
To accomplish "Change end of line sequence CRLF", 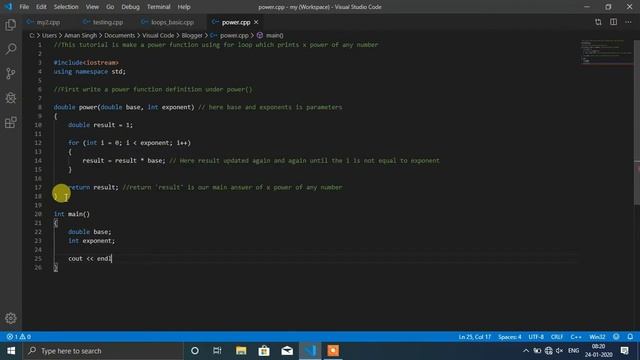I will tap(557, 337).
